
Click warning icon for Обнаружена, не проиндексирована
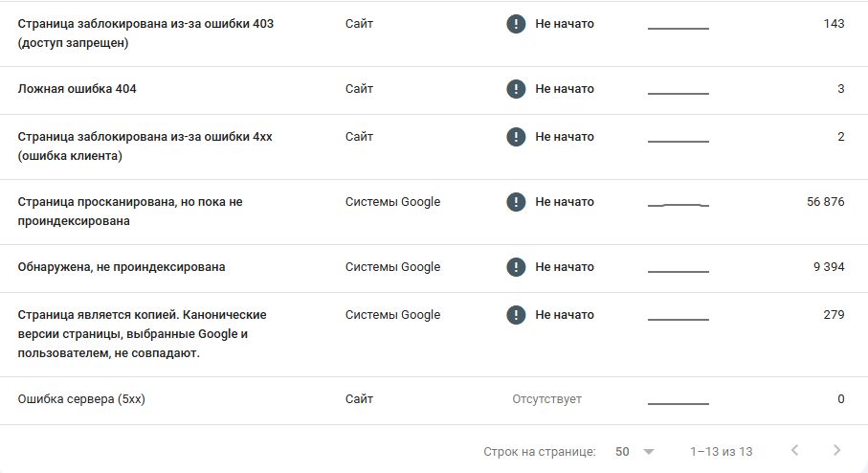click(516, 267)
